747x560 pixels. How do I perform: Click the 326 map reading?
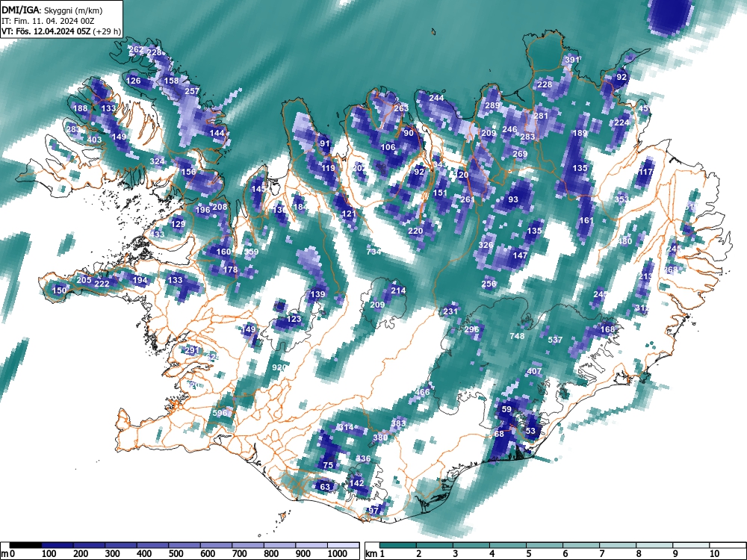click(486, 245)
